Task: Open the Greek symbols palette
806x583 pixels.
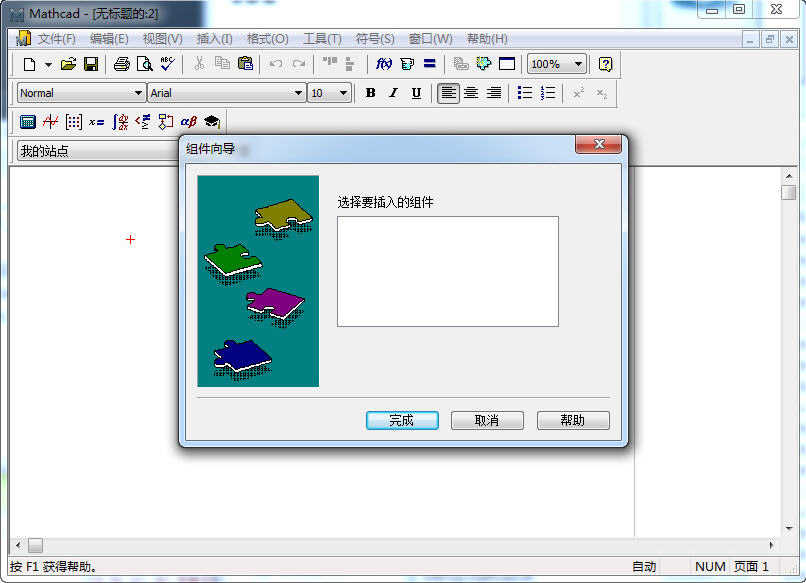Action: pos(189,121)
